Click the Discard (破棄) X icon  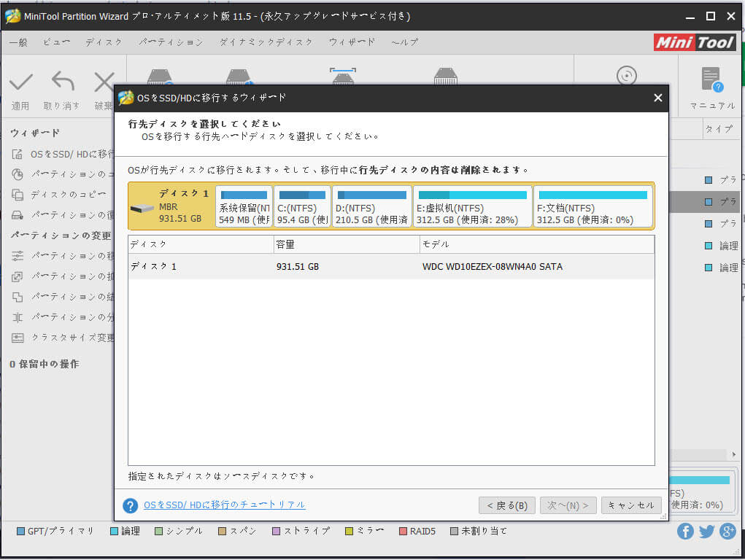click(x=104, y=82)
